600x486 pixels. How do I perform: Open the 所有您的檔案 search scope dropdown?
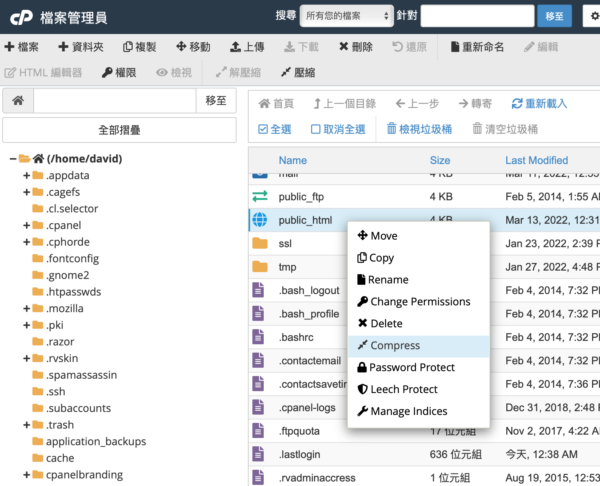point(346,16)
